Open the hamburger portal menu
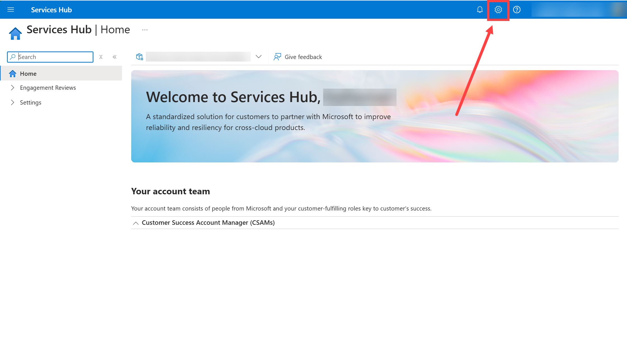 pos(11,10)
